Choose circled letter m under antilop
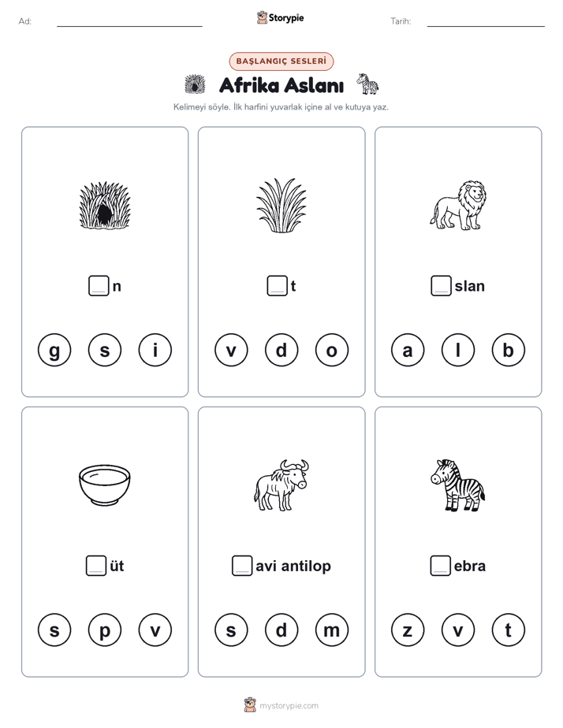This screenshot has height=728, width=563. pos(332,630)
